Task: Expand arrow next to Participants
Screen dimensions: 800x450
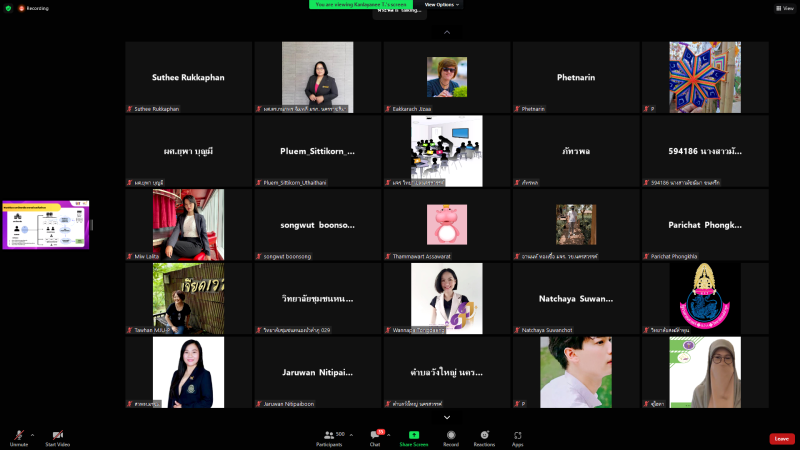Action: tap(351, 435)
